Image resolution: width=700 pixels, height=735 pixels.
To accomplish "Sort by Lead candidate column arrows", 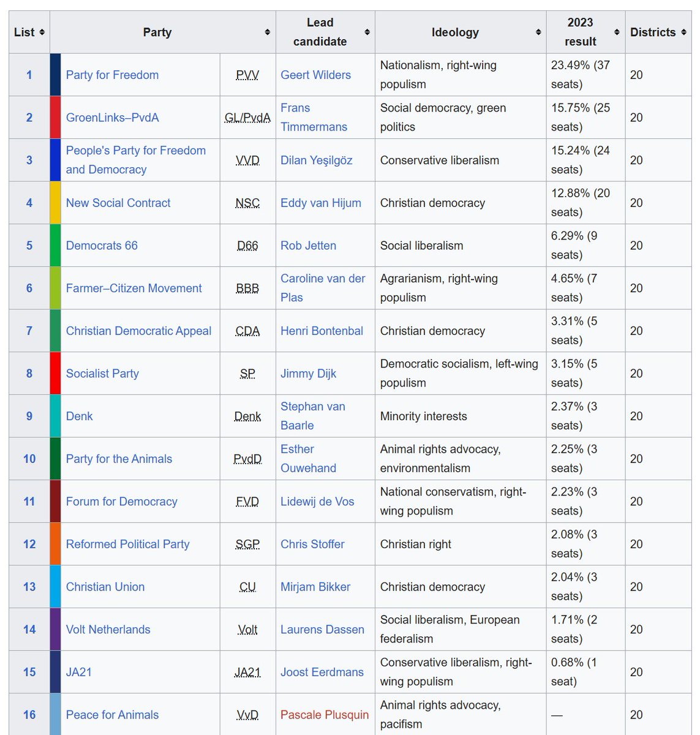I will [367, 32].
